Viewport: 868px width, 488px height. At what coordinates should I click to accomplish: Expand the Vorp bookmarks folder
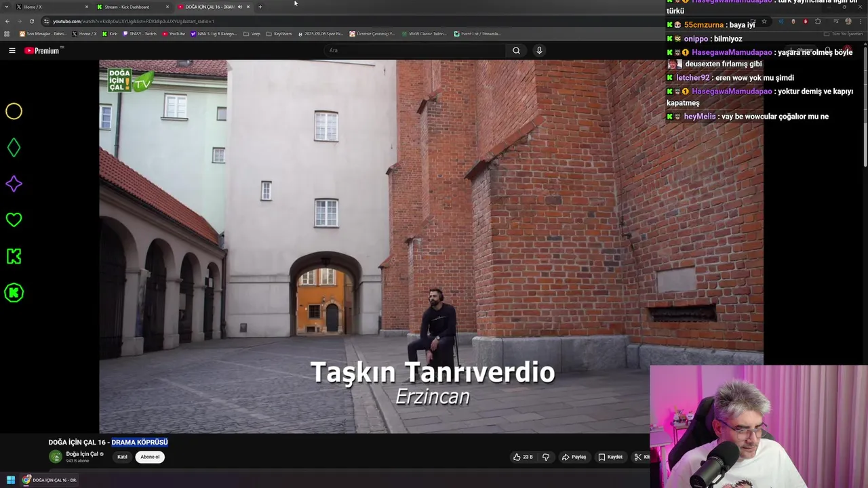pos(252,34)
